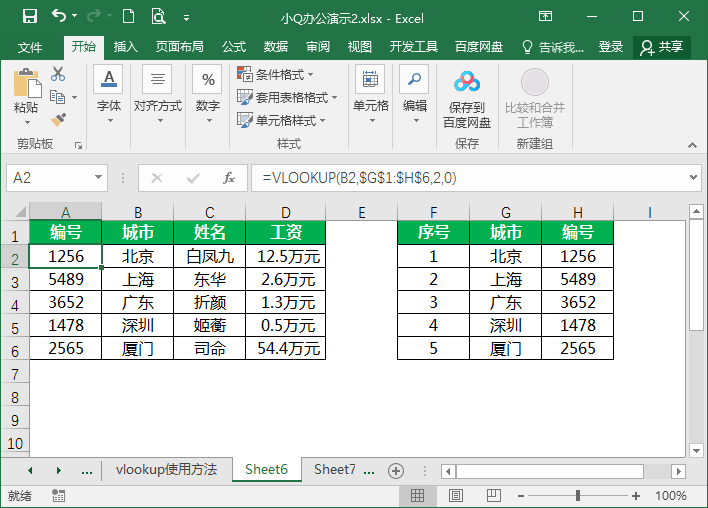Open Insert Function with the fx icon
Viewport: 708px width, 508px height.
click(229, 178)
